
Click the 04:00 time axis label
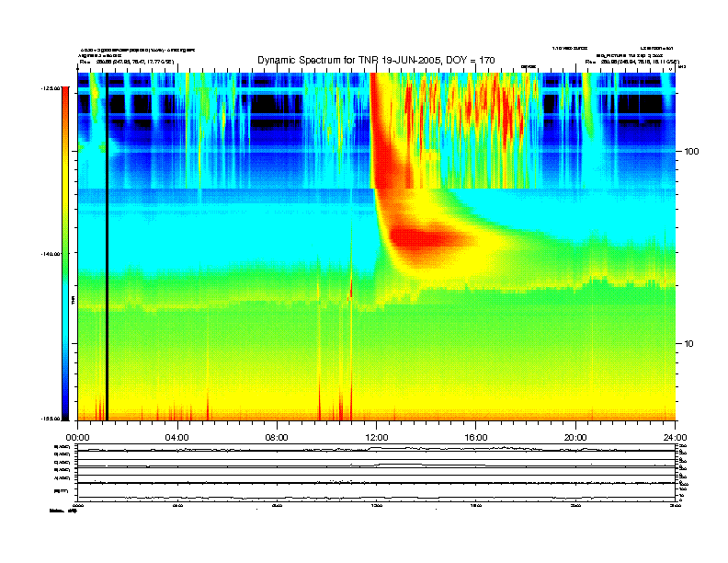(177, 438)
